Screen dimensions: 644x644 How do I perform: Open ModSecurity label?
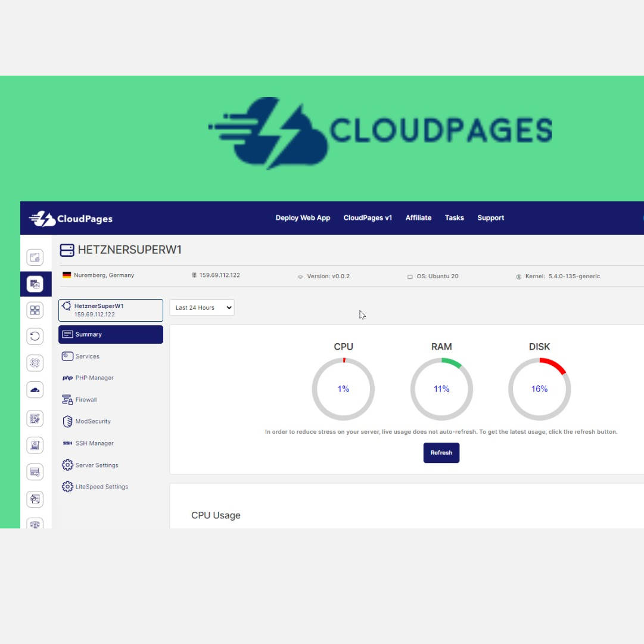pyautogui.click(x=93, y=421)
